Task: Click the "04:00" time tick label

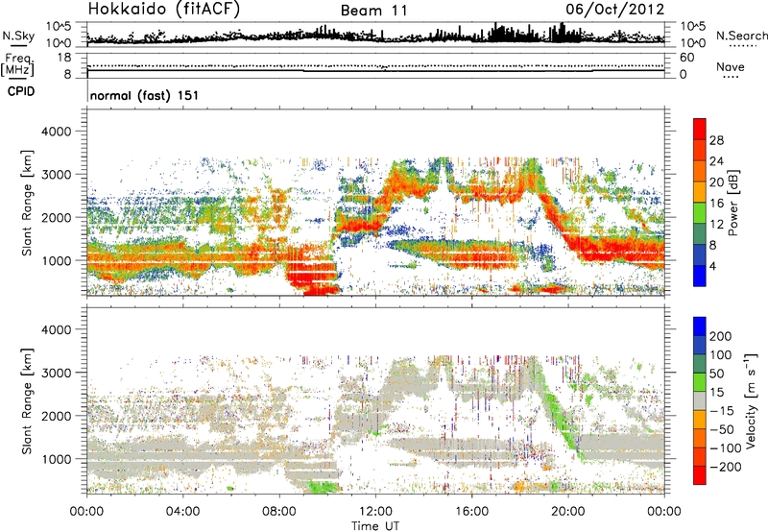Action: click(x=182, y=512)
